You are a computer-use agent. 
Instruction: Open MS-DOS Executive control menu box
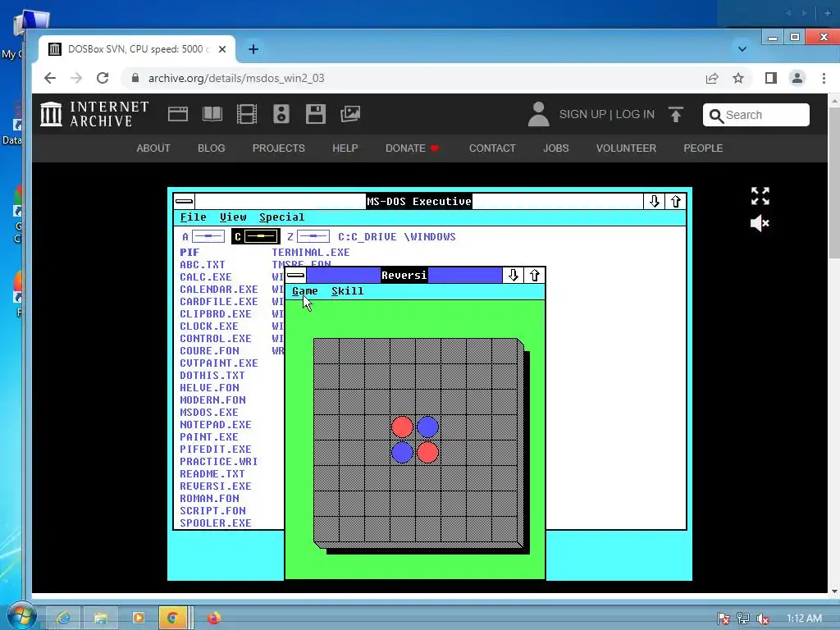pos(184,202)
